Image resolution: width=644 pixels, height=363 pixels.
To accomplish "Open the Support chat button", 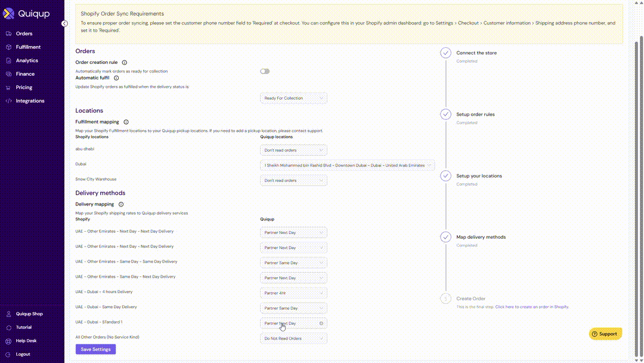I will click(605, 334).
